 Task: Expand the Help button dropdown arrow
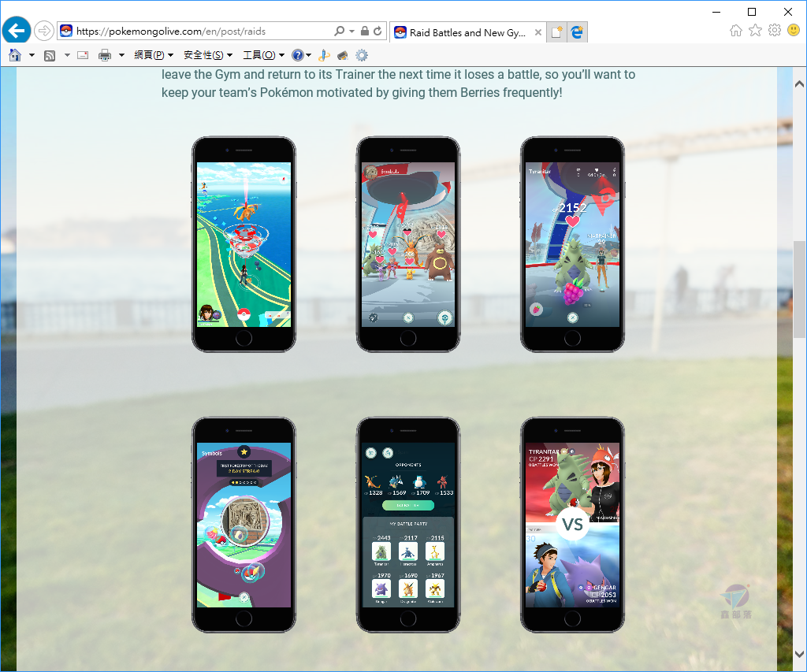click(x=308, y=55)
